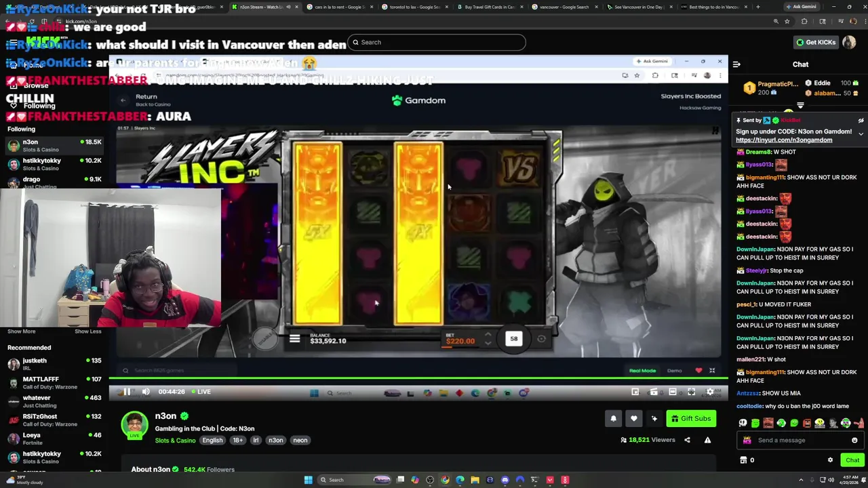This screenshot has width=868, height=488.
Task: Favorite the game with Gamdom heart
Action: click(698, 371)
